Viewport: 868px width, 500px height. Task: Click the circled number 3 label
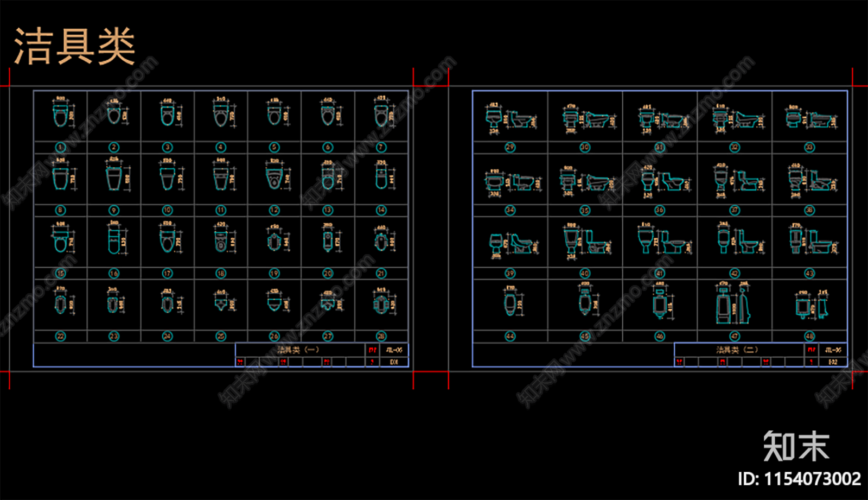pos(168,147)
